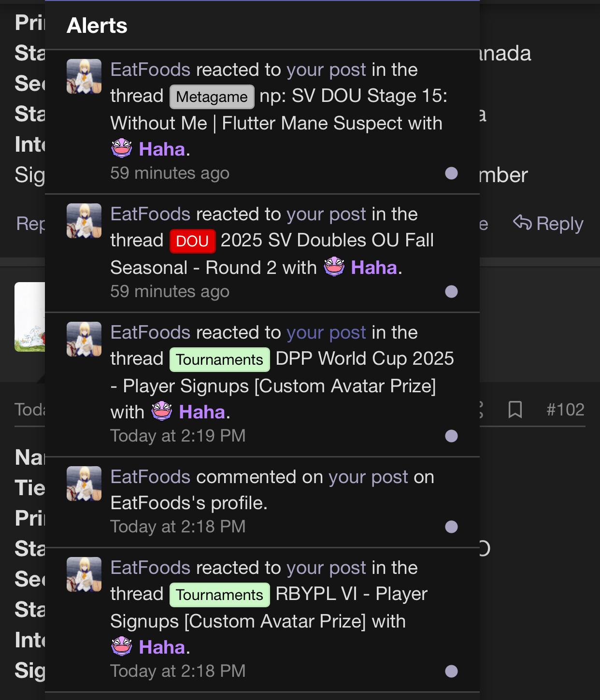The image size is (600, 700).
Task: Click the Haha emoji in the DPP World Cup alert
Action: (162, 412)
